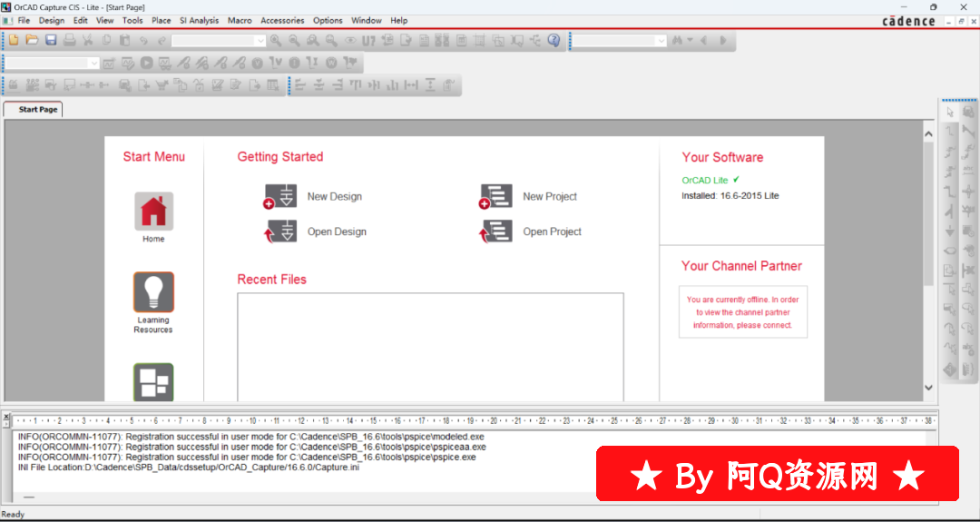
Task: Click the Home icon in Start Menu
Action: 153,212
